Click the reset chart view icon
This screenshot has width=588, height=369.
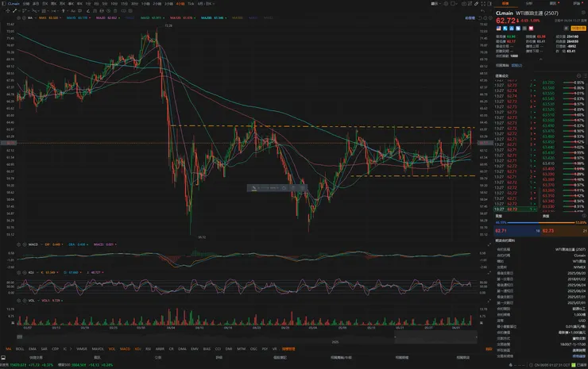click(x=480, y=17)
